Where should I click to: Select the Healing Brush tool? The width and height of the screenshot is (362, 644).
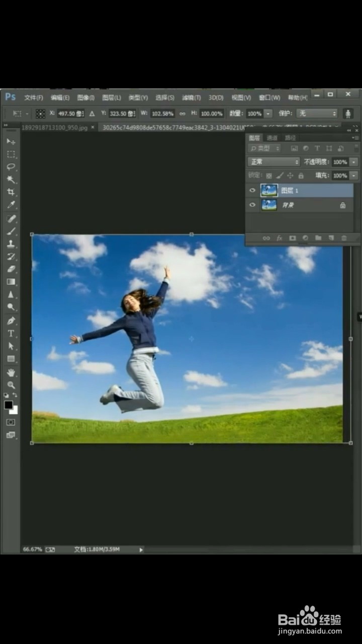point(11,219)
